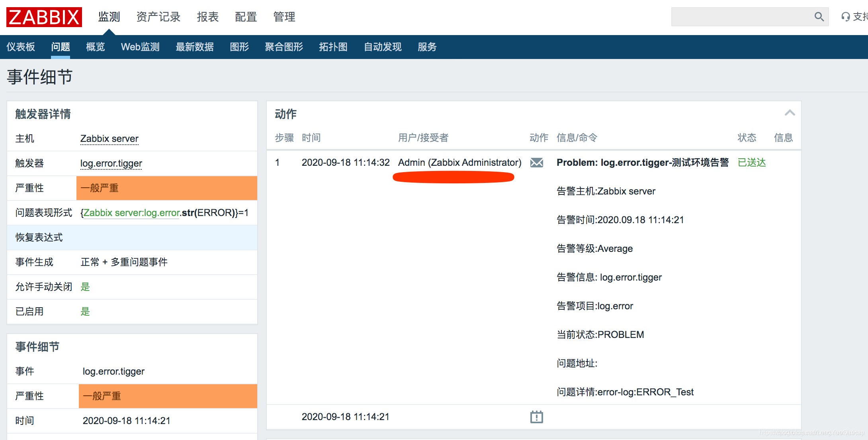Screen dimensions: 868x440
Task: Click the calendar exclamation event icon
Action: [537, 417]
